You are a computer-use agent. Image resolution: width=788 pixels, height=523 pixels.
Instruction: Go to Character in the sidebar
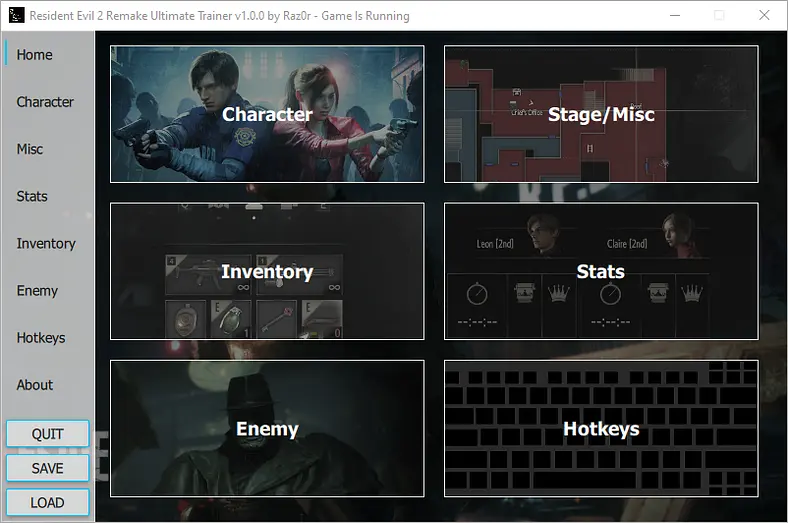click(x=45, y=102)
